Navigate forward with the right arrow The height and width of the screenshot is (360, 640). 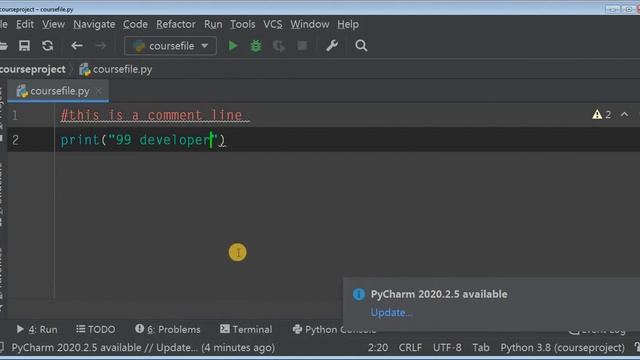[100, 46]
